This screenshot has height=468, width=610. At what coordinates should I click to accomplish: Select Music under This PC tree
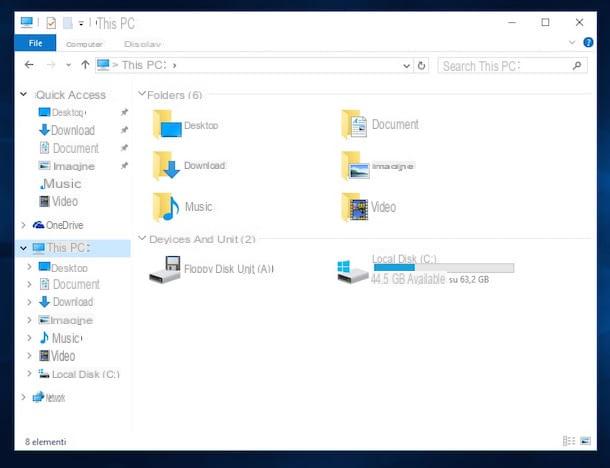pos(61,338)
